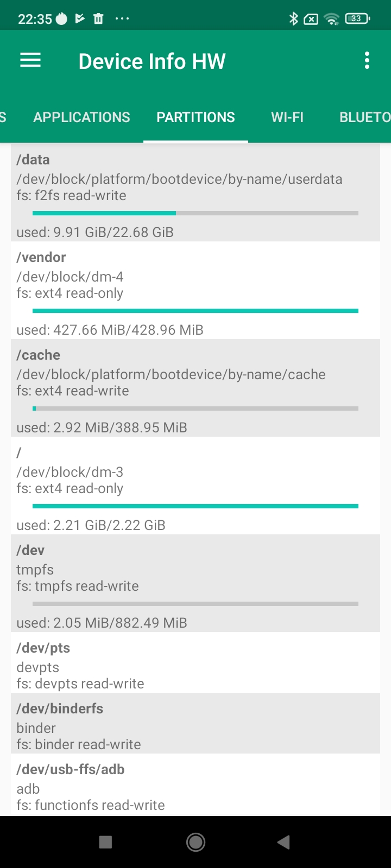Open the hamburger navigation menu
Viewport: 391px width, 868px height.
pyautogui.click(x=30, y=60)
